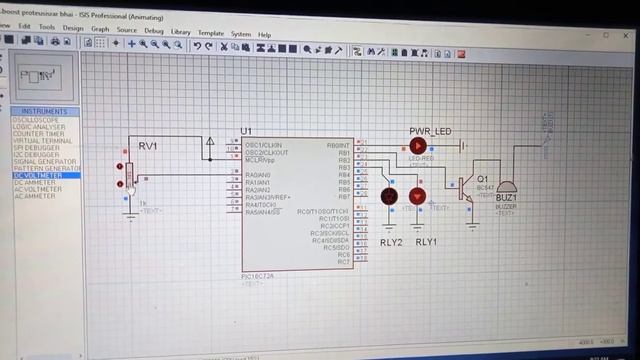Open the Graph menu
This screenshot has width=640, height=360.
(100, 29)
